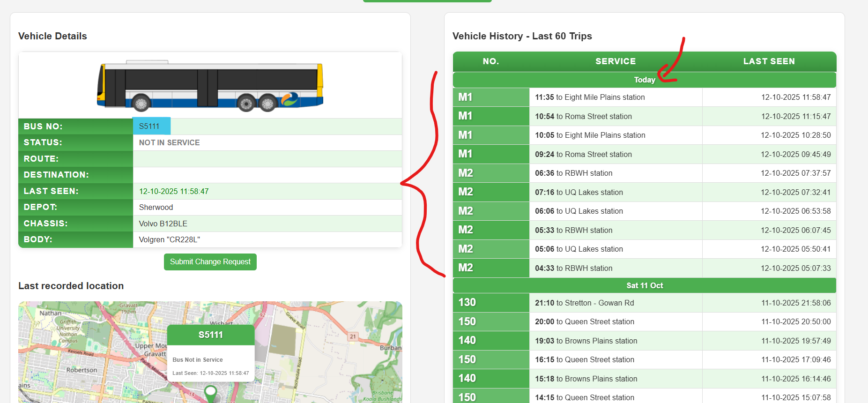Open the M2 07:16 UQ Lakes trip
868x403 pixels.
tap(579, 193)
